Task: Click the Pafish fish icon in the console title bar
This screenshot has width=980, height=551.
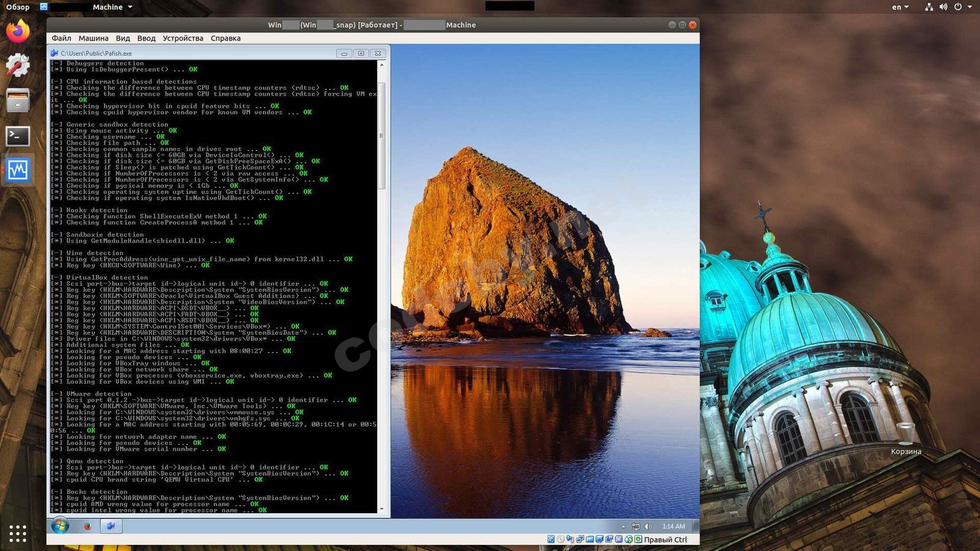Action: tap(55, 53)
